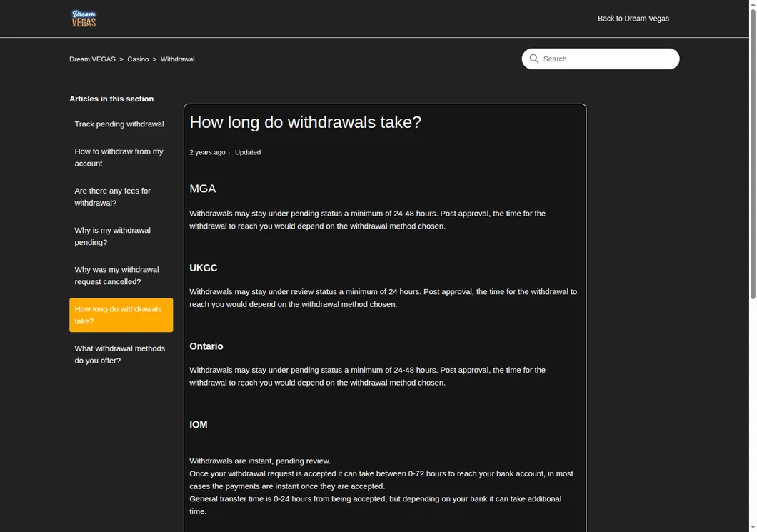
Task: Click the Dream Vegas logo
Action: coord(84,19)
